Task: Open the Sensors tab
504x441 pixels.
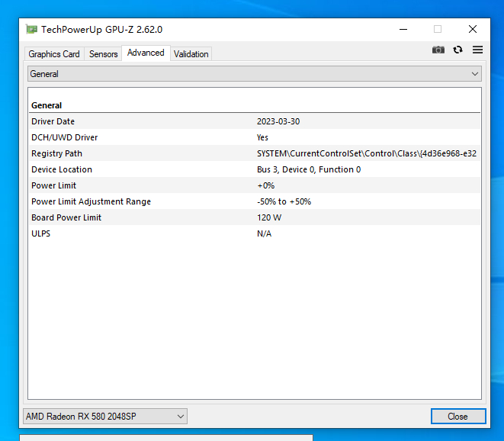Action: coord(103,54)
